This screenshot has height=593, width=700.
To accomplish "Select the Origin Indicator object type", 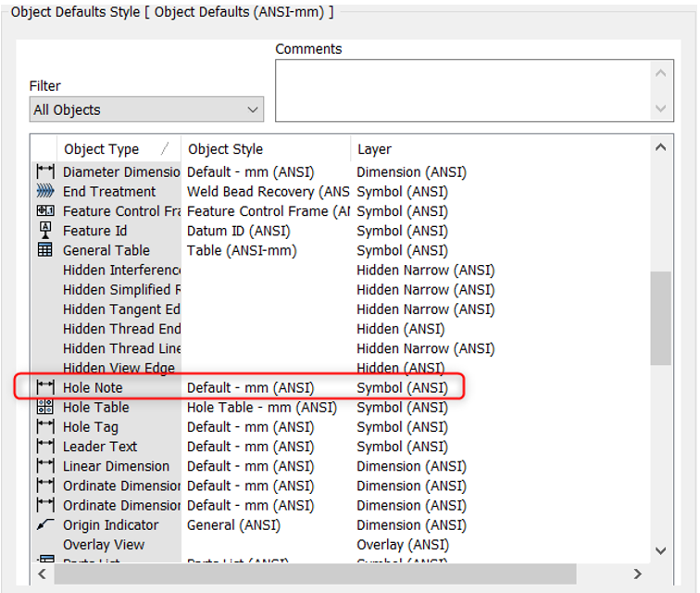I will point(111,525).
